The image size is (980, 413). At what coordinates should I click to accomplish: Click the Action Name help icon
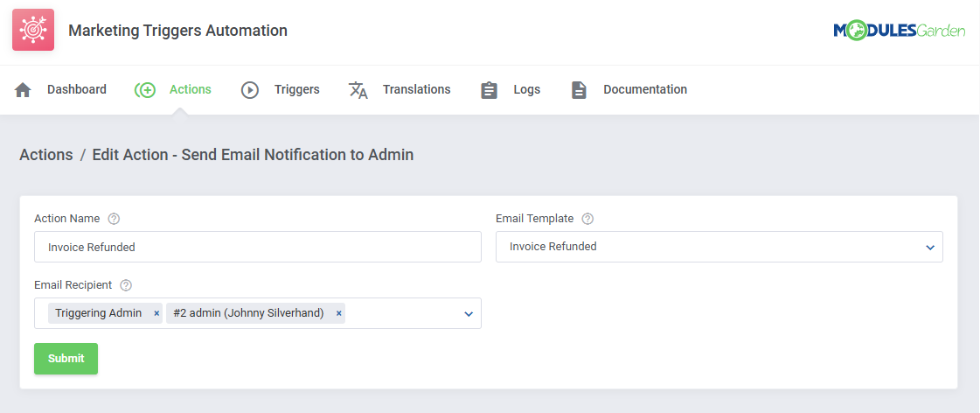pyautogui.click(x=114, y=219)
